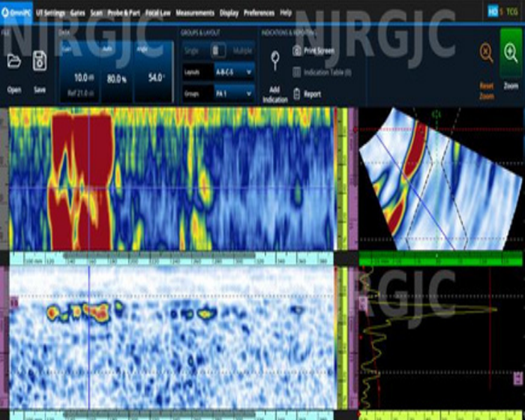Open the Measurements menu
This screenshot has width=525, height=420.
point(195,13)
